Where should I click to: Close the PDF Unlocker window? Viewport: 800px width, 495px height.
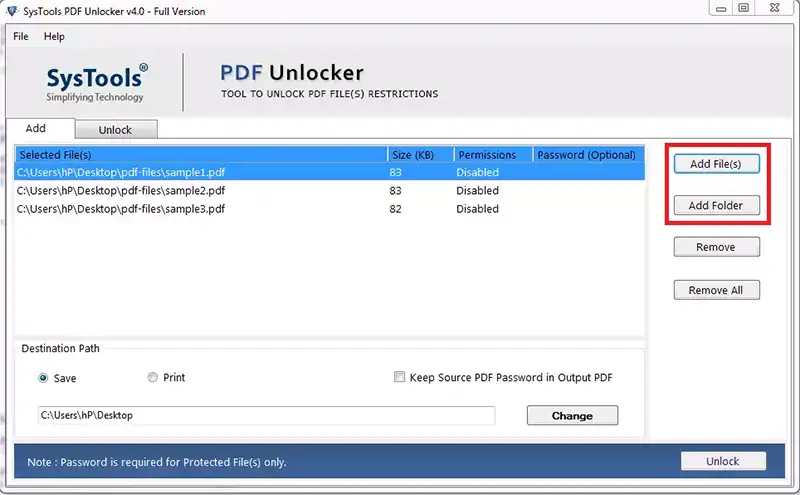pyautogui.click(x=774, y=8)
